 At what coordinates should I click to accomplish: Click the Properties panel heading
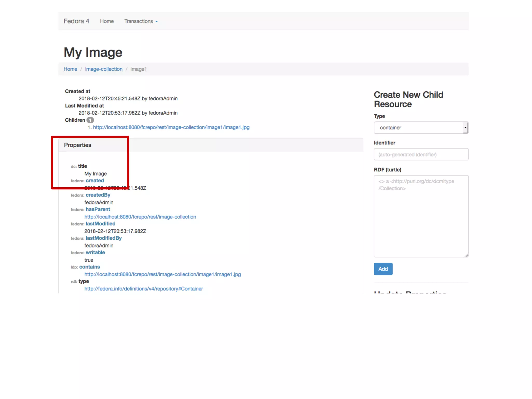[77, 145]
